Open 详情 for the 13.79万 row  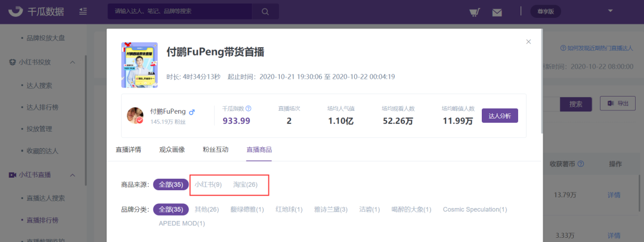point(614,195)
